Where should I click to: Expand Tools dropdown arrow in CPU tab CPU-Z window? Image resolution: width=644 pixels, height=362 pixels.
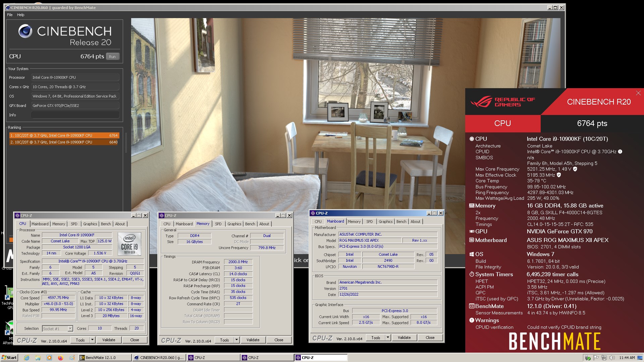92,340
